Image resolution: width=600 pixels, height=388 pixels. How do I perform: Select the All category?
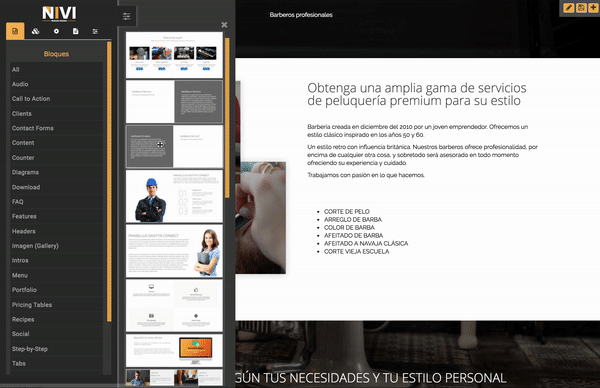click(x=56, y=70)
